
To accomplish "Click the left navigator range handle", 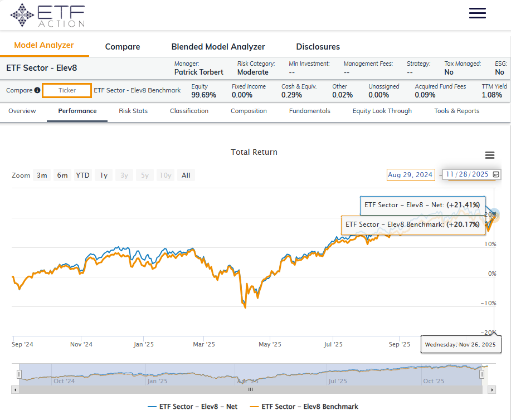I will point(19,375).
